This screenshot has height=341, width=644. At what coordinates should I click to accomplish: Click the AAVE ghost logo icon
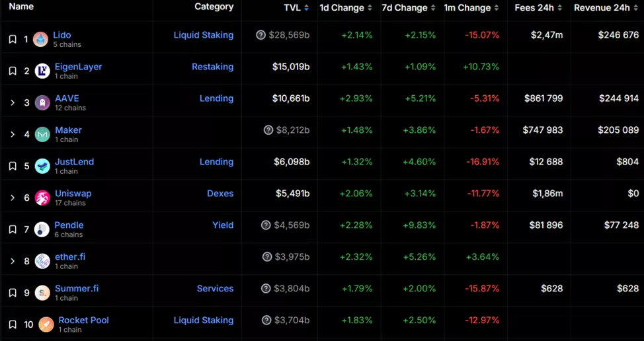[42, 103]
